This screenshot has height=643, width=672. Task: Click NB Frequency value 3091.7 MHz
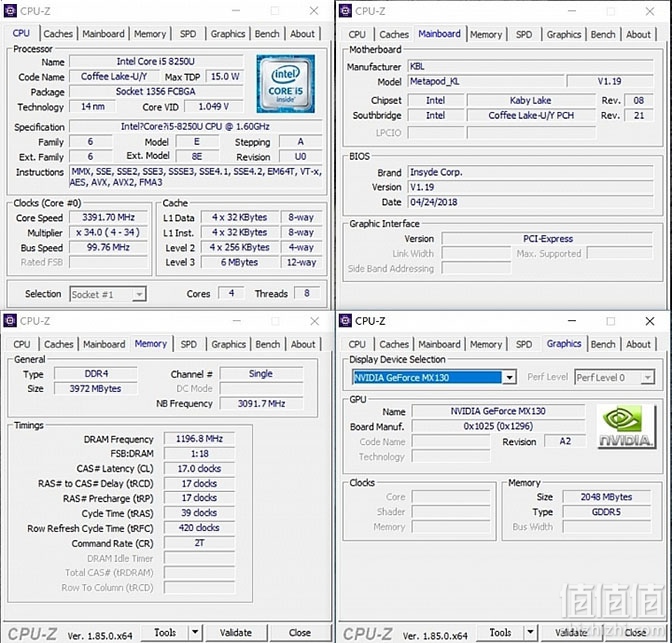(261, 404)
